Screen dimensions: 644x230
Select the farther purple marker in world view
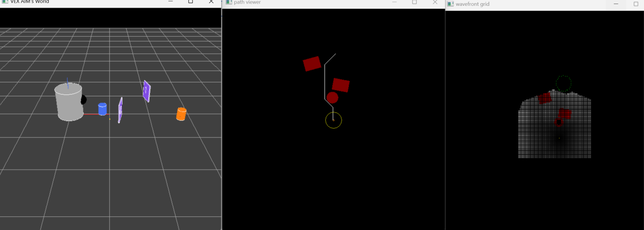[x=146, y=91]
